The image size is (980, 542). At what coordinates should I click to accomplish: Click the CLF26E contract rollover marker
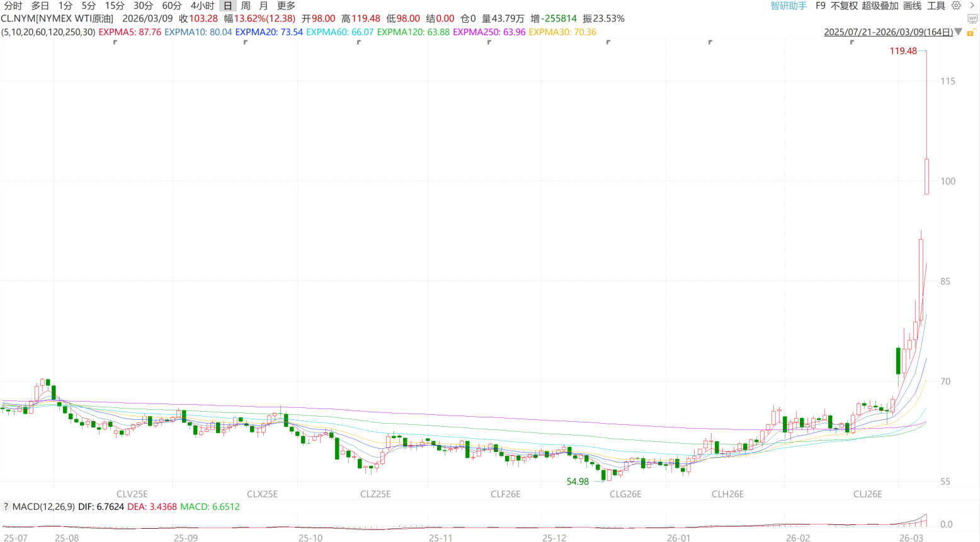(x=505, y=494)
